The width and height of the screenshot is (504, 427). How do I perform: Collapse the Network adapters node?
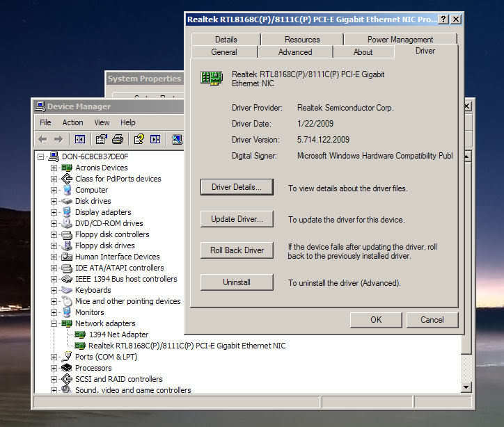[x=54, y=323]
